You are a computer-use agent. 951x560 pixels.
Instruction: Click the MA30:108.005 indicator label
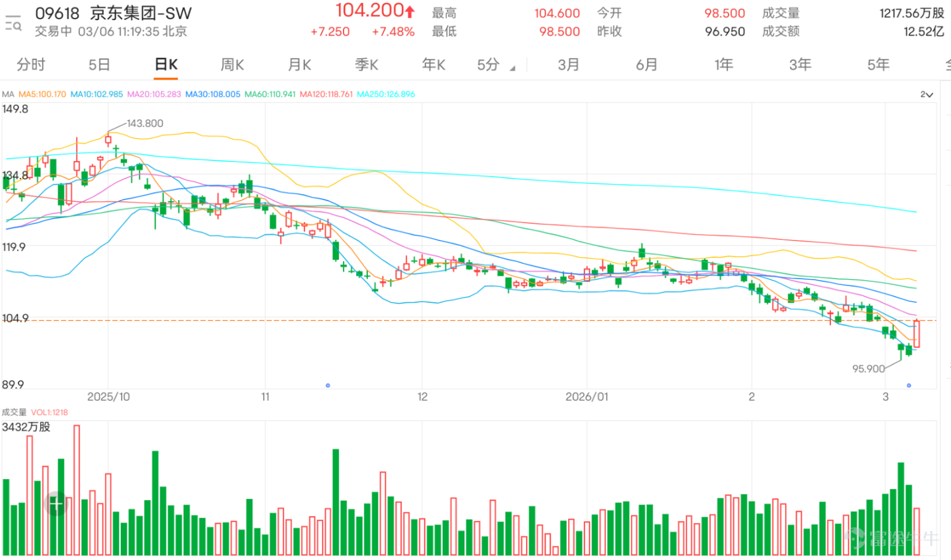(x=213, y=94)
